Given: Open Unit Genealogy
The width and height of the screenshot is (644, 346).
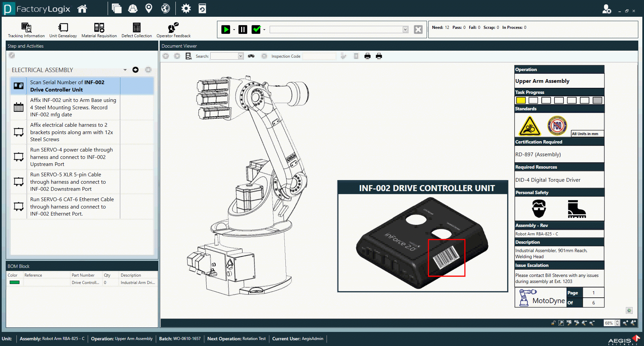Looking at the screenshot, I should coord(63,30).
